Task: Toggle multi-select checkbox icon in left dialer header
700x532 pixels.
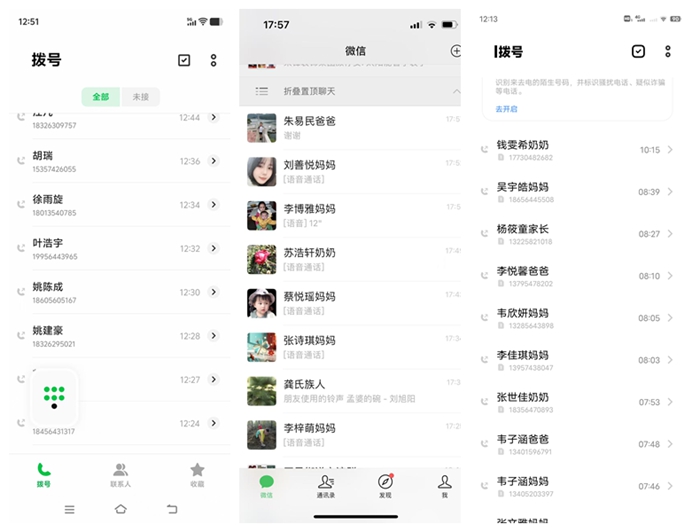Action: click(x=184, y=60)
